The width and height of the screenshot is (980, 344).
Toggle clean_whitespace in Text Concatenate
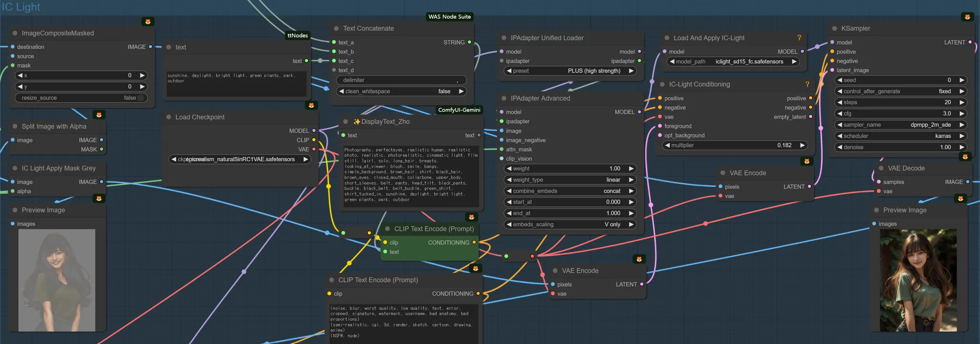(401, 91)
